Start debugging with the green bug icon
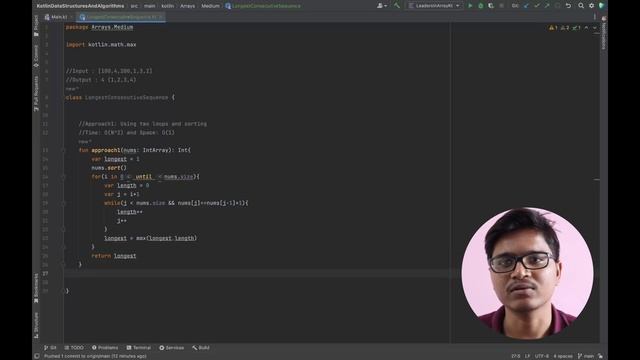Viewport: 640px width, 360px height. coord(480,6)
